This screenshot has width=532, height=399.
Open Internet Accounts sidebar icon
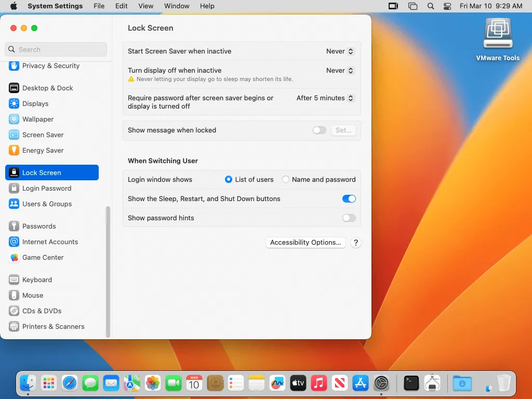coord(14,242)
